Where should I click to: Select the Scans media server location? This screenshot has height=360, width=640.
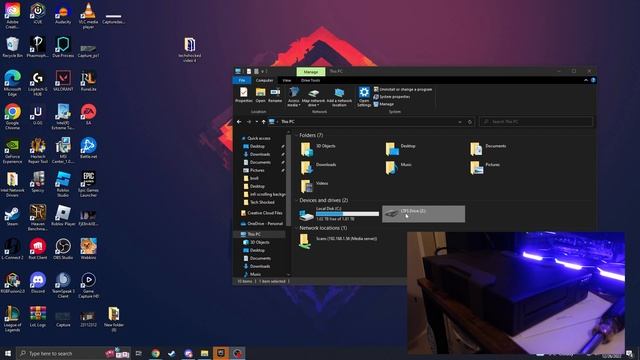tap(338, 241)
